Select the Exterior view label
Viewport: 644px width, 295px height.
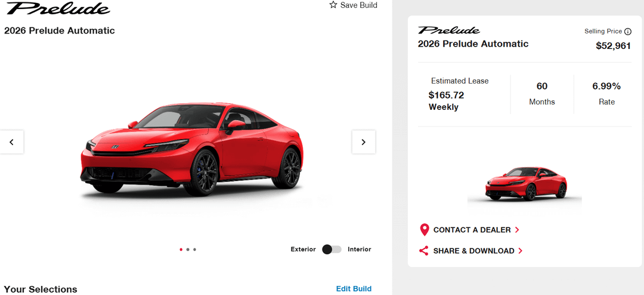click(x=303, y=250)
